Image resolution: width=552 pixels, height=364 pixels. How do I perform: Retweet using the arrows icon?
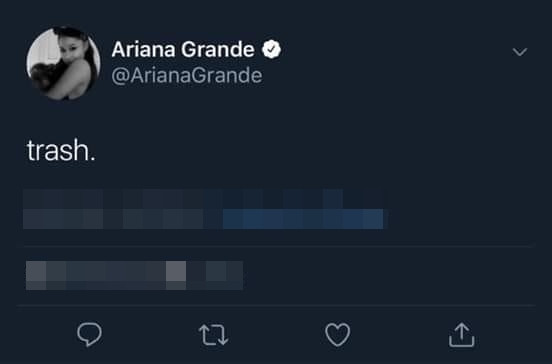213,335
